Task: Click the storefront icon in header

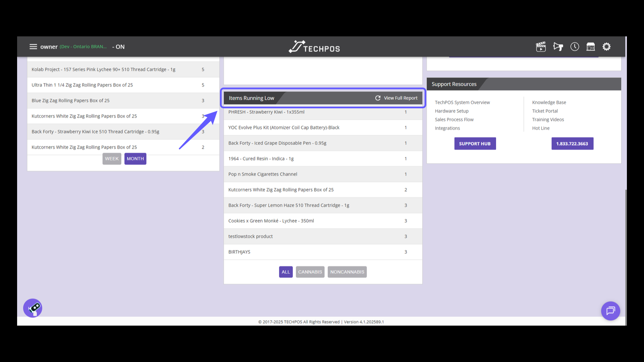Action: tap(590, 47)
